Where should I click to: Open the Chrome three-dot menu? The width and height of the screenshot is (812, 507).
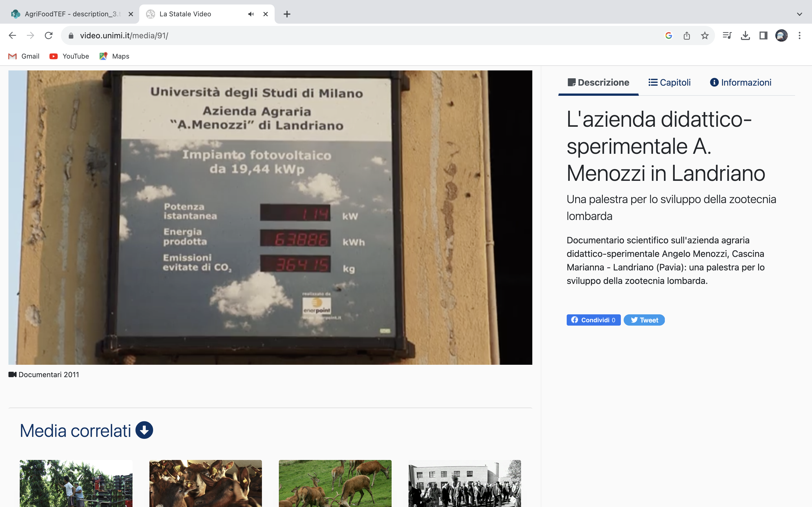(x=800, y=35)
